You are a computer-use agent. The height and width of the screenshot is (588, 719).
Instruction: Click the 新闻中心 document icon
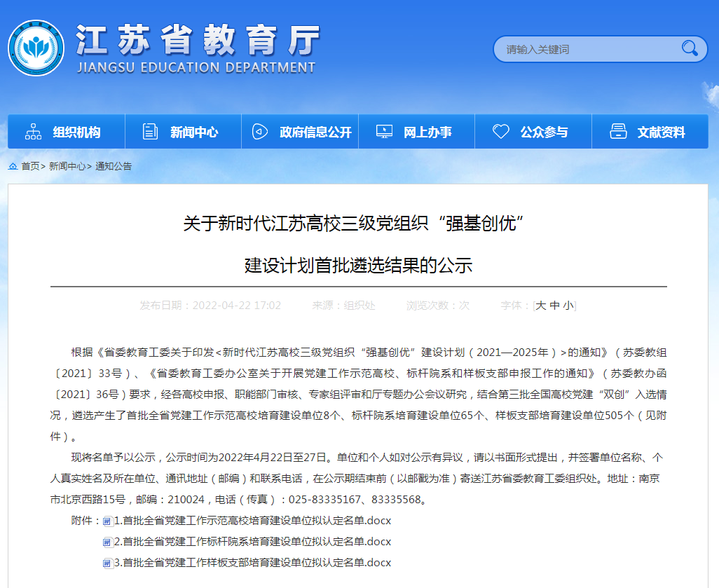click(150, 132)
